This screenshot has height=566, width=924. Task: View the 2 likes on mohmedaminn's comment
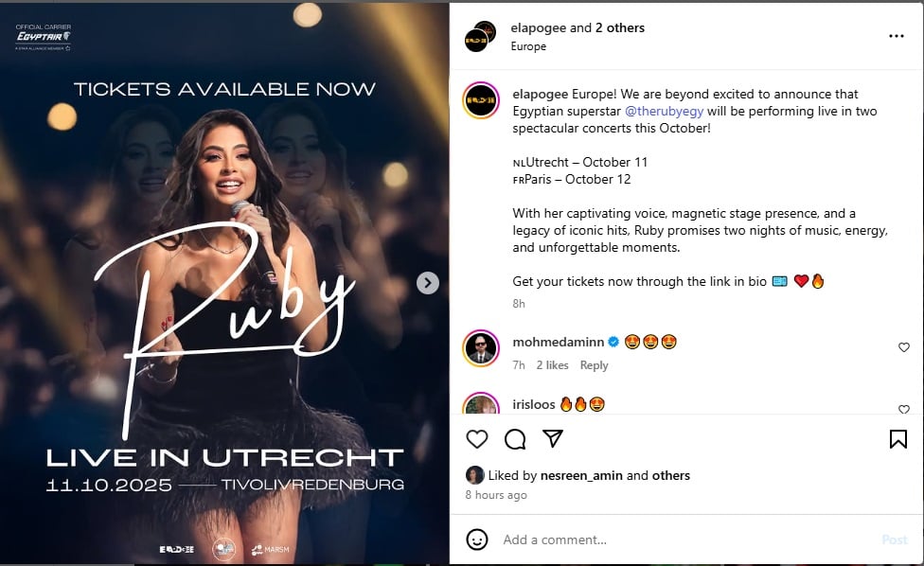pos(552,365)
